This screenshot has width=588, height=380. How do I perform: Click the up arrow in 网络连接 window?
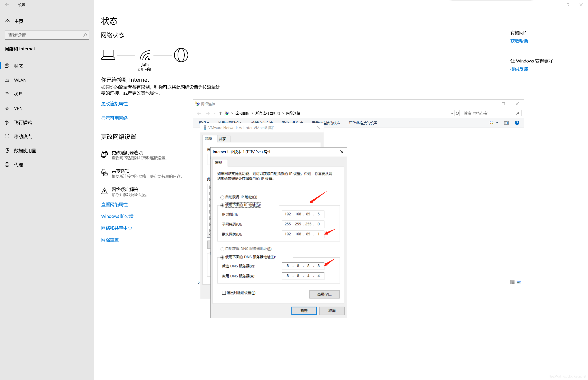(x=220, y=113)
